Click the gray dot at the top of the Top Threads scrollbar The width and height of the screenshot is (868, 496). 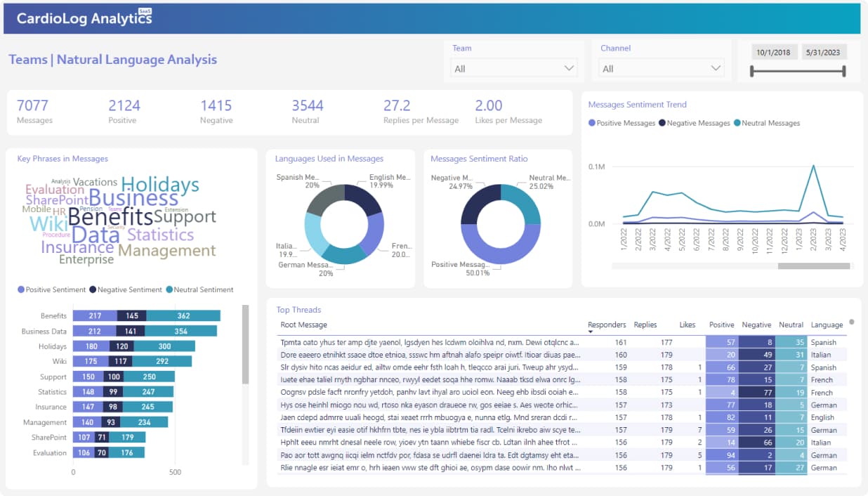point(852,322)
